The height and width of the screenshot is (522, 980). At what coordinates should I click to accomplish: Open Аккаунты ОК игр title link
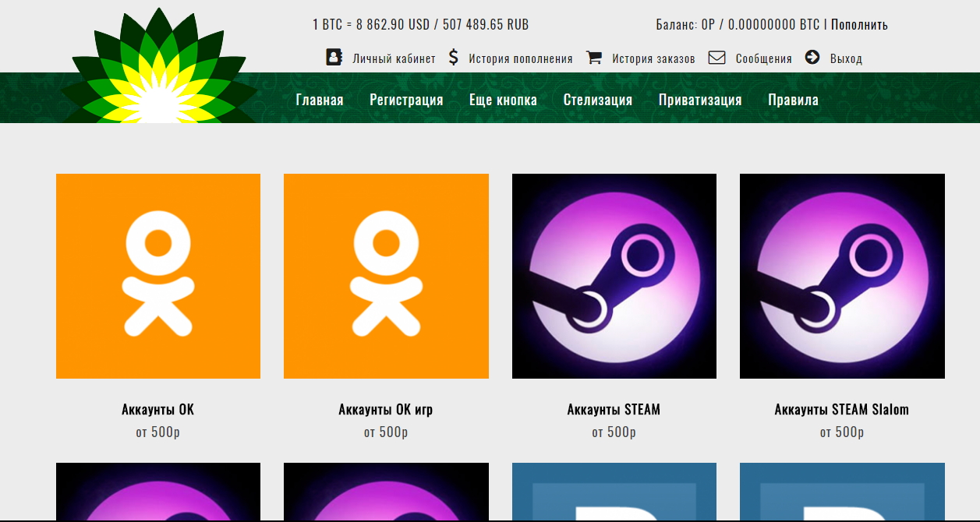386,409
